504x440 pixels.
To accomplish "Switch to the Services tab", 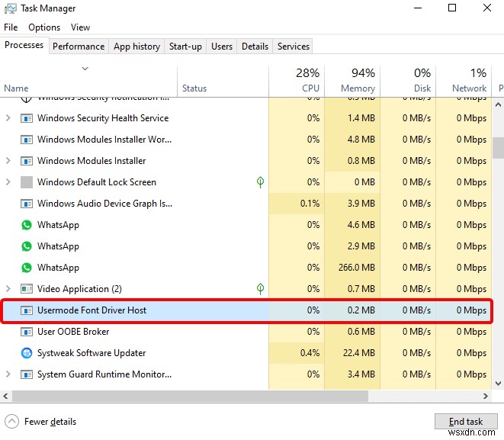I will pos(294,47).
